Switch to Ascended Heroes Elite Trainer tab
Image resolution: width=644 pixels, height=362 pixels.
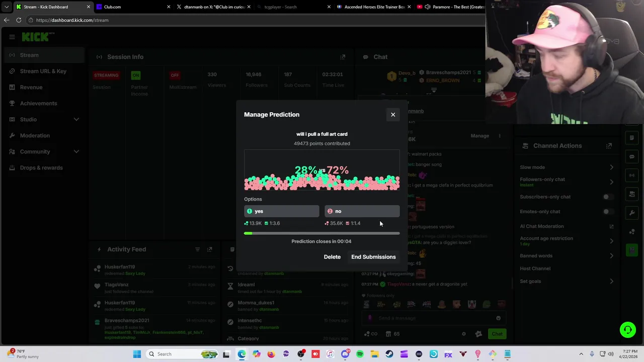tap(374, 7)
